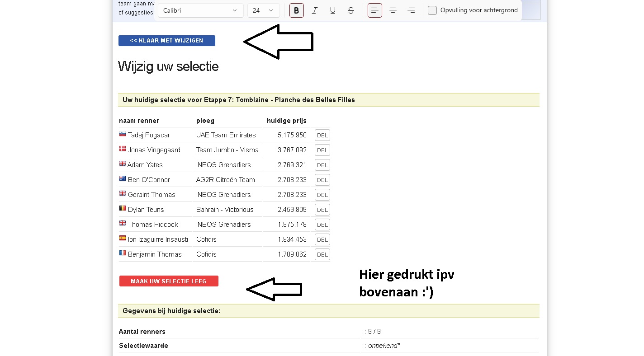The width and height of the screenshot is (644, 356).
Task: Toggle strikethrough formatting
Action: 351,10
